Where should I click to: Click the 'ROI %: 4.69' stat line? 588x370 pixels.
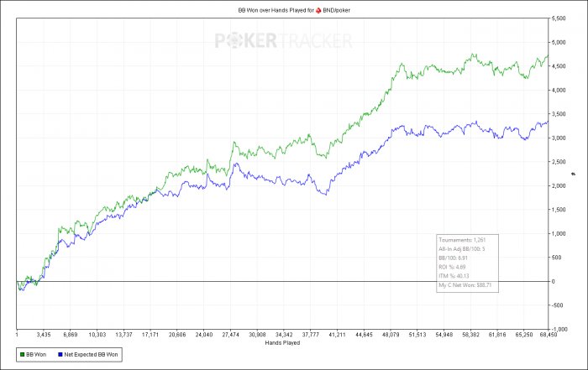tap(452, 267)
